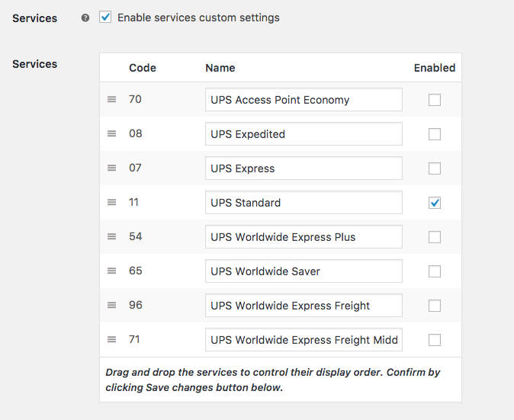Enable the code 71 Freight Midd service
Image resolution: width=514 pixels, height=420 pixels.
pos(435,340)
